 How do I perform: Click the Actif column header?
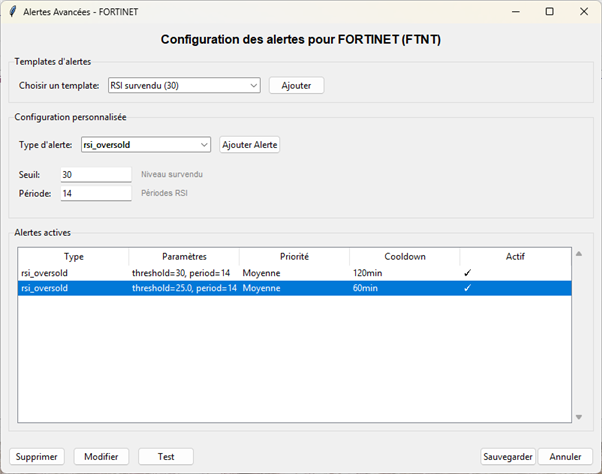(514, 256)
